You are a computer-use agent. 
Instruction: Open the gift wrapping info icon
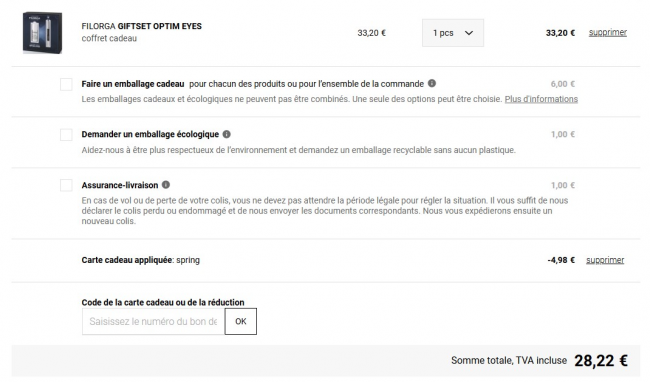click(432, 83)
